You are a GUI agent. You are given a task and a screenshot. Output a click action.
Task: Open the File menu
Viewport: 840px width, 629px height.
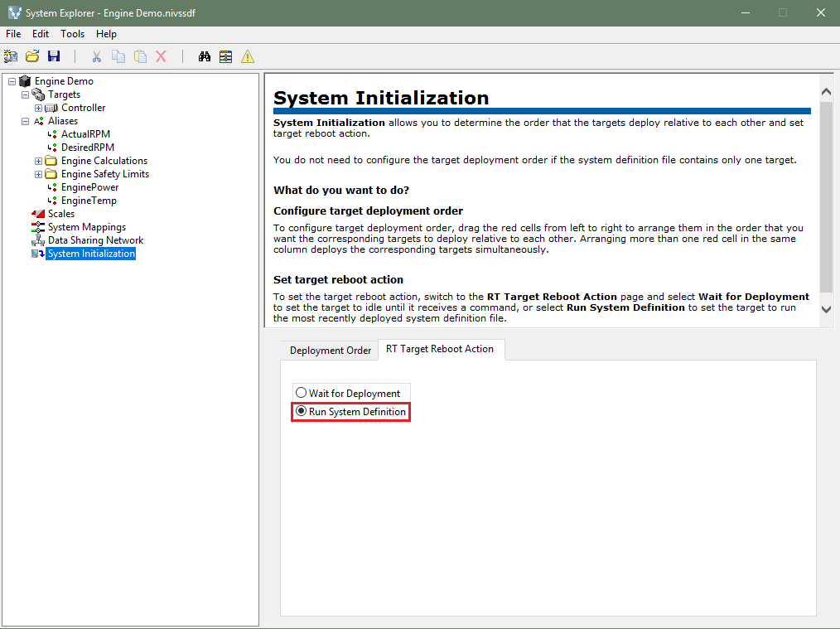(13, 34)
